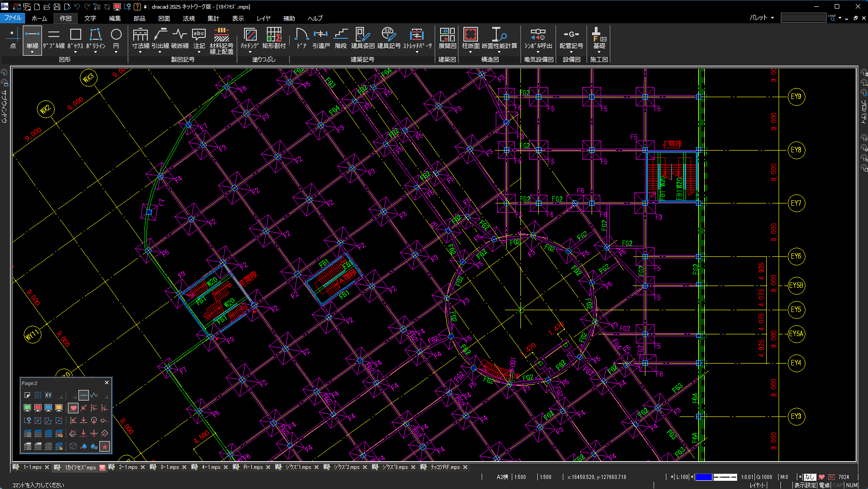This screenshot has height=489, width=868.
Task: Expand the 単線 line tool dropdown arrow
Action: click(x=32, y=52)
